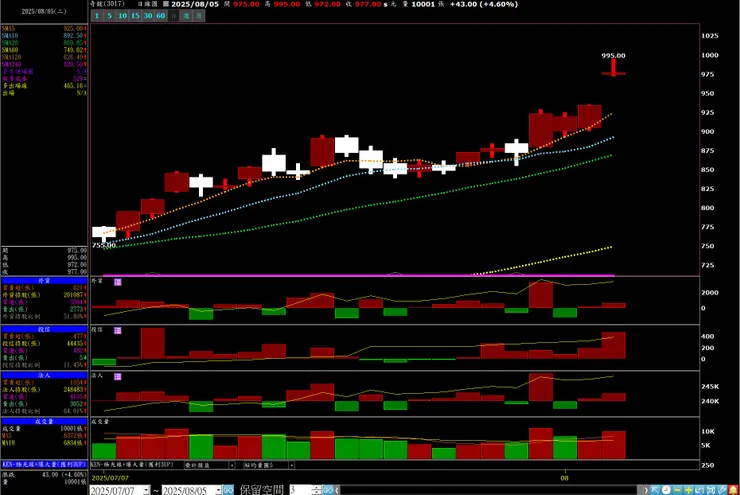Select the blue 法人 panel header
740x495 pixels.
44,375
